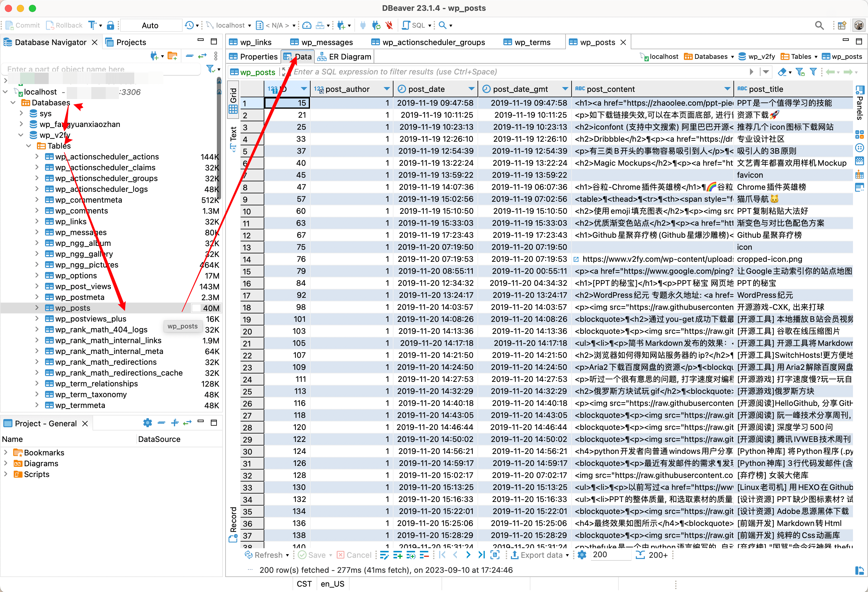Open the filter history dropdown arrow

point(766,72)
